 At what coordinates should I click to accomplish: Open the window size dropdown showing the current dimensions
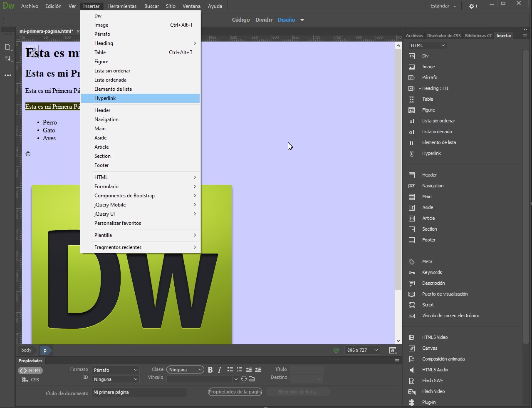pyautogui.click(x=362, y=350)
